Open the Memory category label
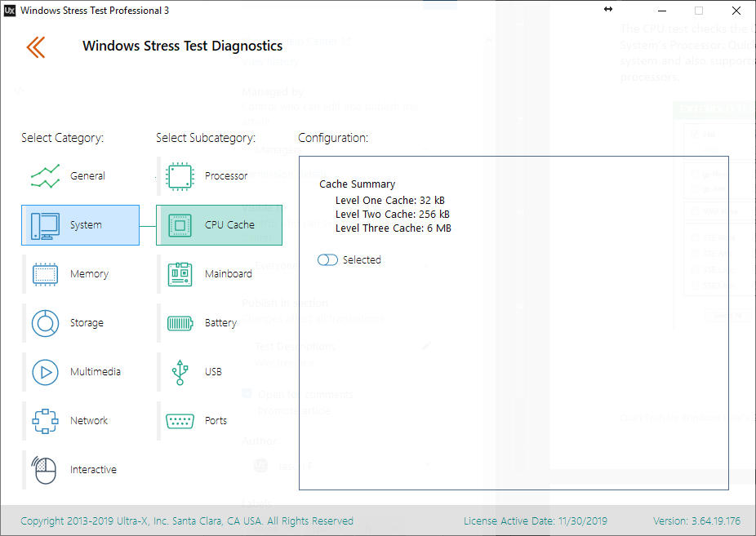 pos(89,274)
